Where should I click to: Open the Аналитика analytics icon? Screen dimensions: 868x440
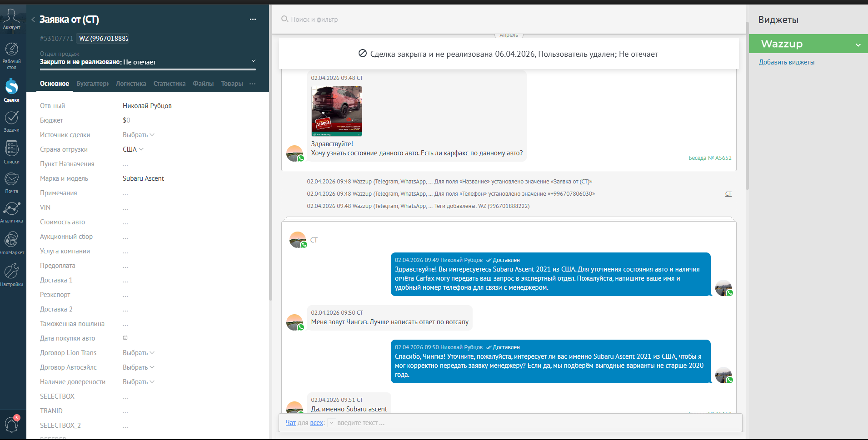pos(11,212)
